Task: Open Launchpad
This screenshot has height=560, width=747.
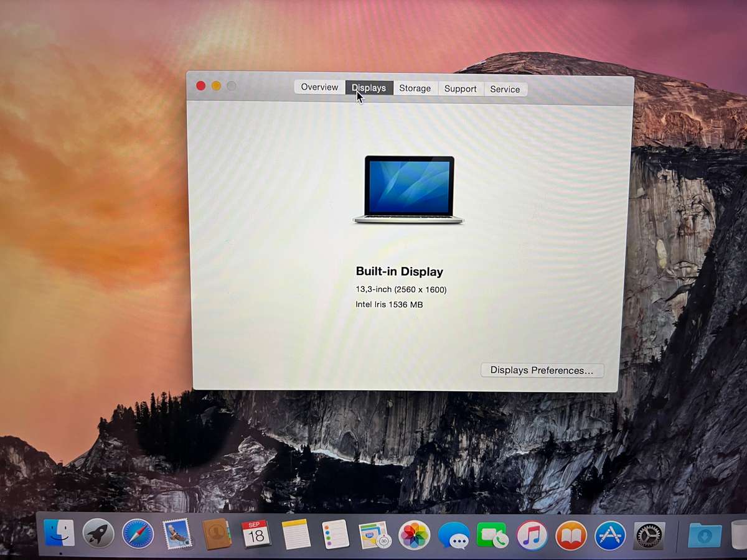Action: 99,534
